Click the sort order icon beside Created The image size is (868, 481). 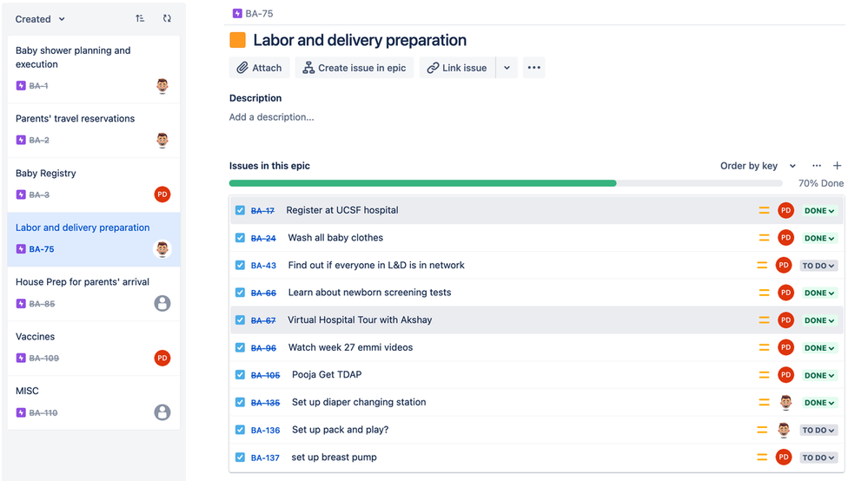click(140, 19)
